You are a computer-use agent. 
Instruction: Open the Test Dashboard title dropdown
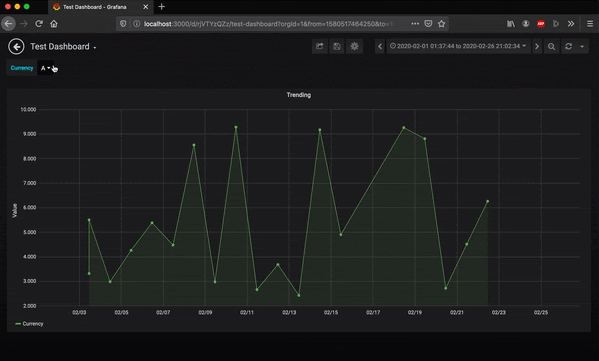point(63,47)
